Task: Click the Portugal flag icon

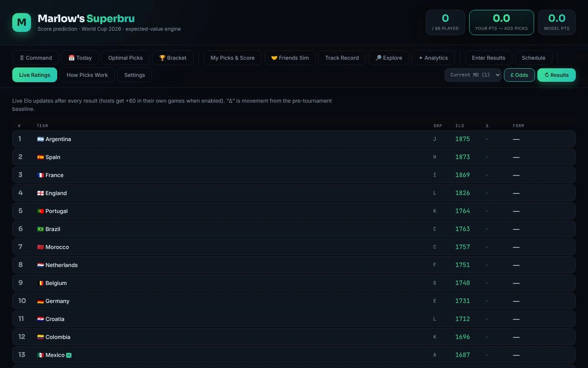Action: pos(40,211)
